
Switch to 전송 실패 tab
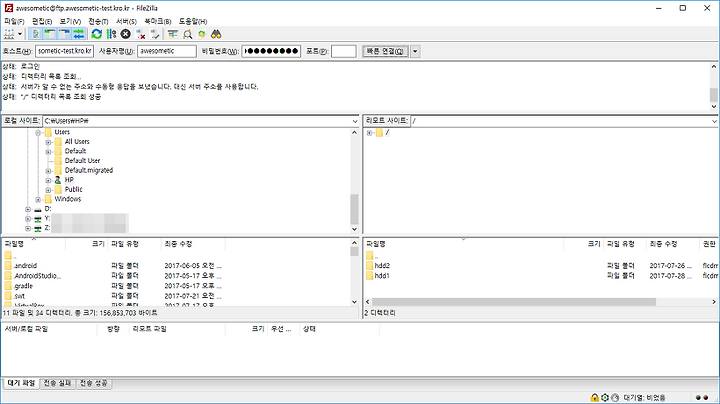[x=57, y=383]
